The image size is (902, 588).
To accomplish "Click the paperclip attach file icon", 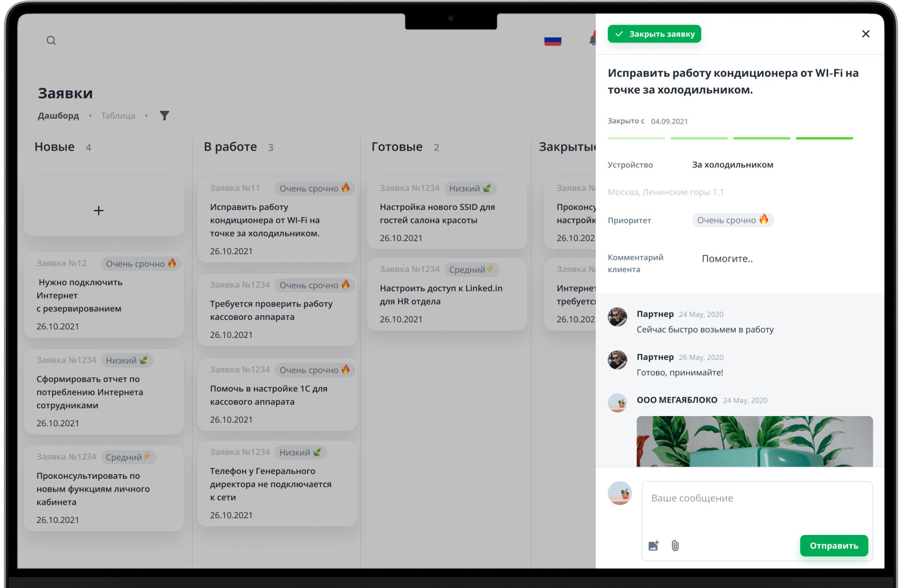I will (x=675, y=545).
